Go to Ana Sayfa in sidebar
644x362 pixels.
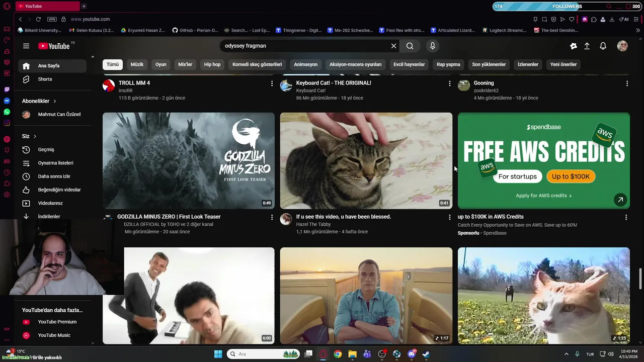pos(52,66)
